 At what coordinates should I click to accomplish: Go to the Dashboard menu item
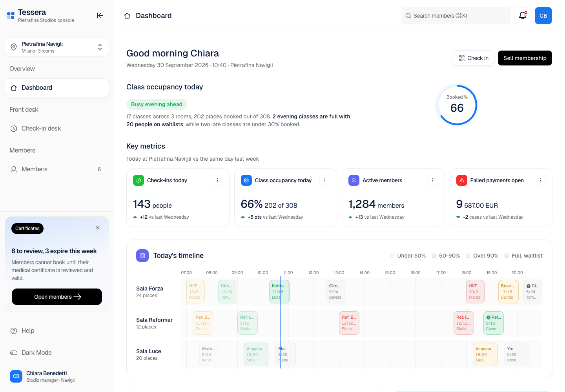tap(57, 88)
